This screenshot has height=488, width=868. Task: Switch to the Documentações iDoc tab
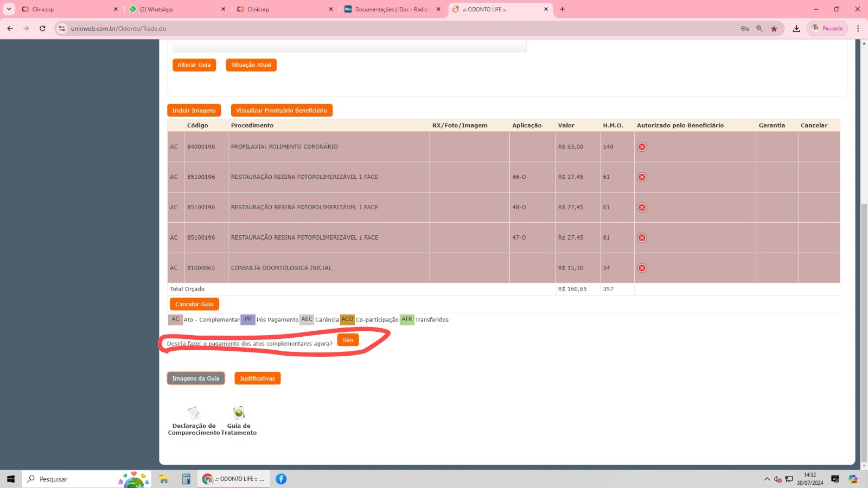[392, 9]
